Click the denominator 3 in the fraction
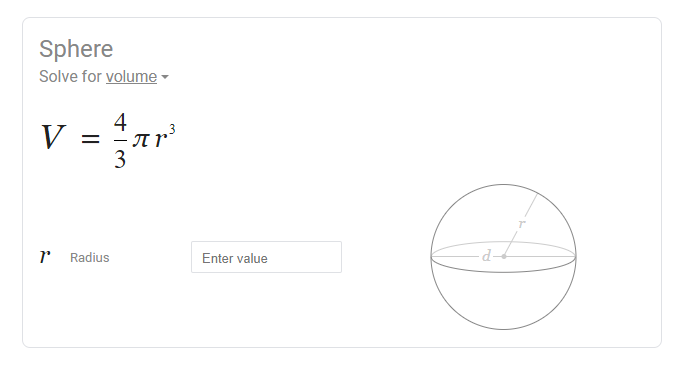 coord(120,158)
